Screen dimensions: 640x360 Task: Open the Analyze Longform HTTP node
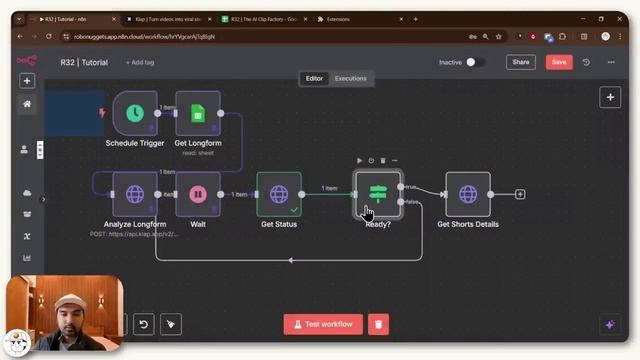[x=135, y=194]
